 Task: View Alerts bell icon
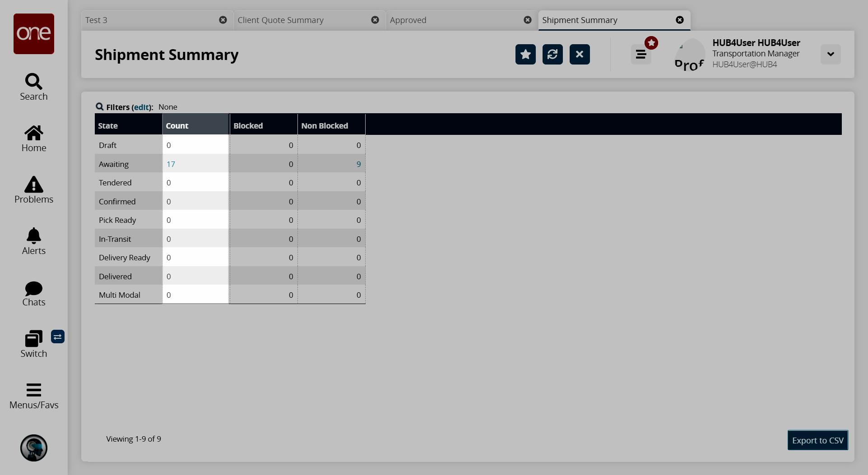coord(33,236)
